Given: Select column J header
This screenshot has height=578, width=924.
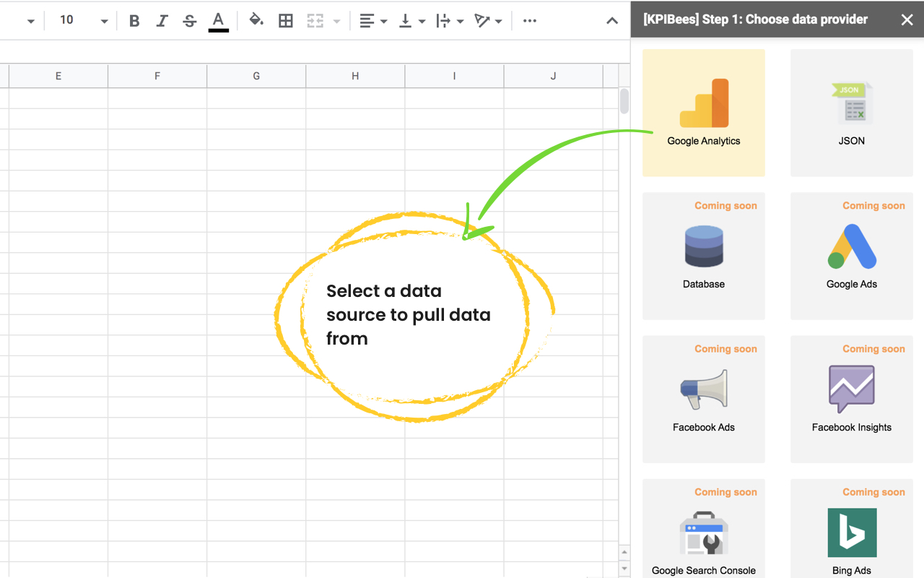Looking at the screenshot, I should point(553,76).
